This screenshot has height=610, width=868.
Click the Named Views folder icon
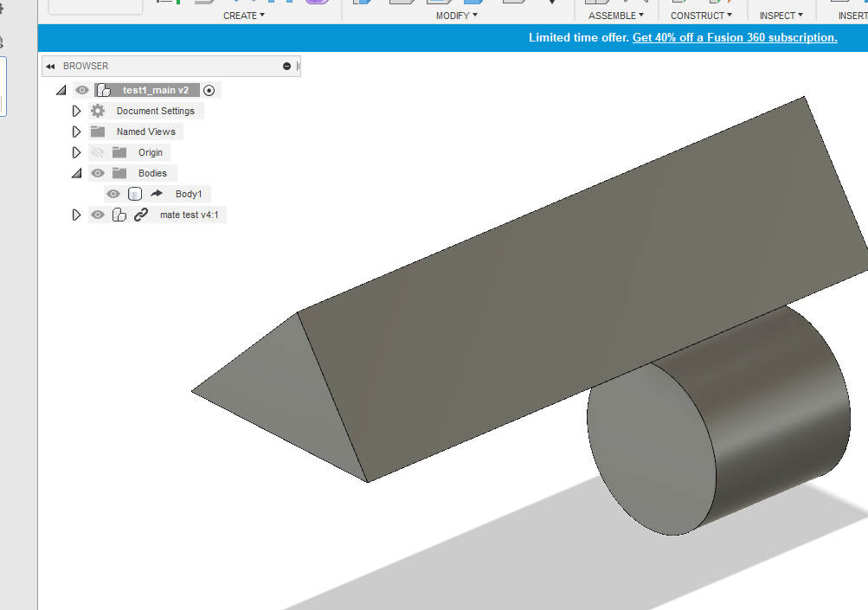coord(98,132)
